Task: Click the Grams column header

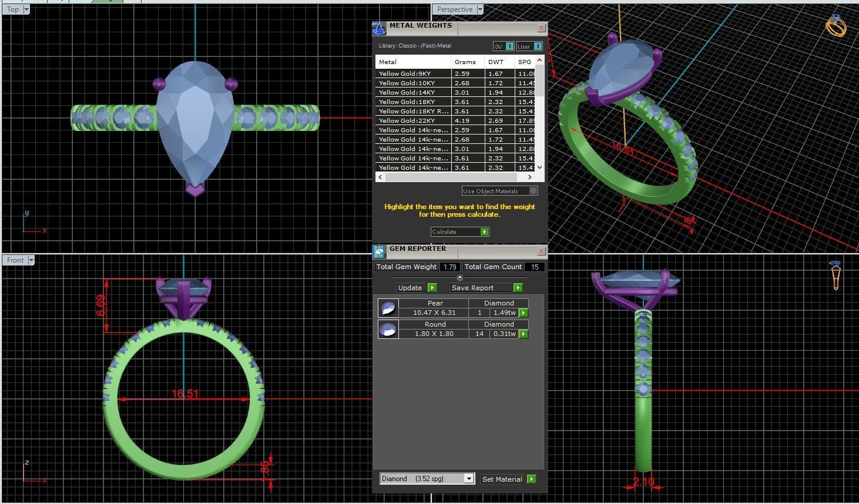Action: [468, 62]
